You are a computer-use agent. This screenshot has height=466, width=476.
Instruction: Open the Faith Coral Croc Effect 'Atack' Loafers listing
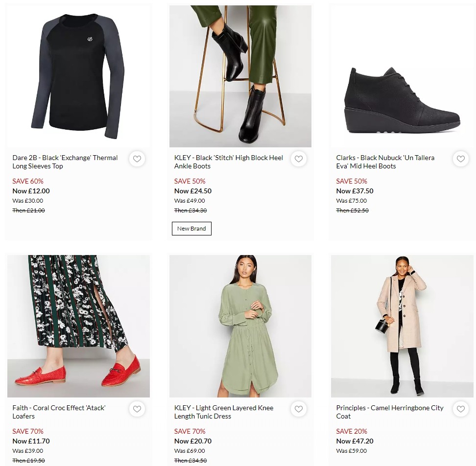point(59,412)
